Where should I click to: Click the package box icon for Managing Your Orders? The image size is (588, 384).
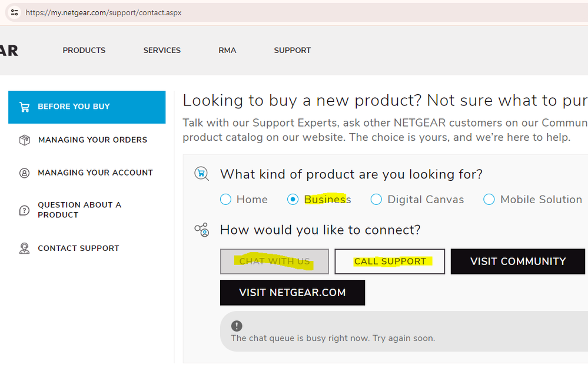click(24, 140)
